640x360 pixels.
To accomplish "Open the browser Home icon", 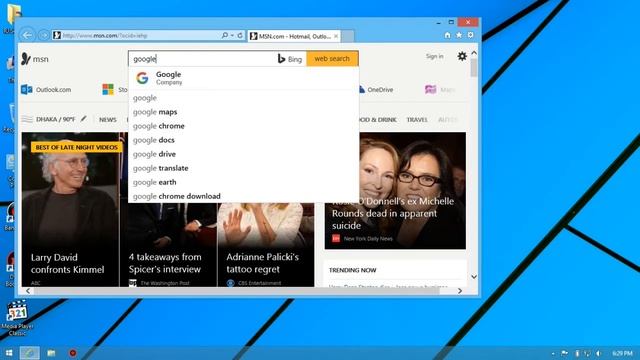I will pyautogui.click(x=447, y=35).
